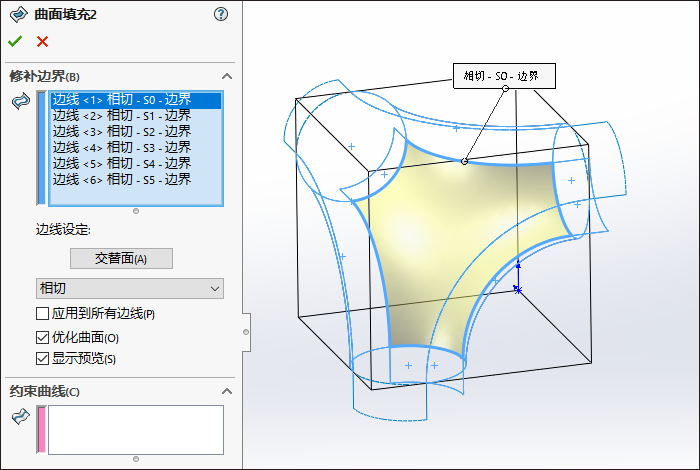Image resolution: width=700 pixels, height=470 pixels.
Task: Open the 相切 curvature control dropdown
Action: coord(129,288)
